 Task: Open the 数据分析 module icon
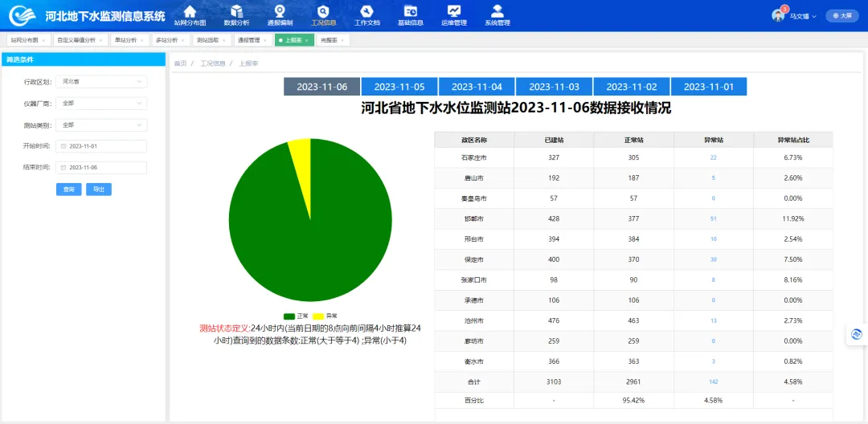pos(236,11)
